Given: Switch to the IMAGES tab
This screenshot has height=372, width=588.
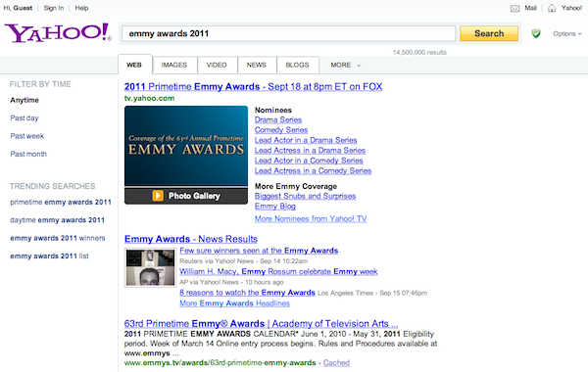Looking at the screenshot, I should pos(174,65).
